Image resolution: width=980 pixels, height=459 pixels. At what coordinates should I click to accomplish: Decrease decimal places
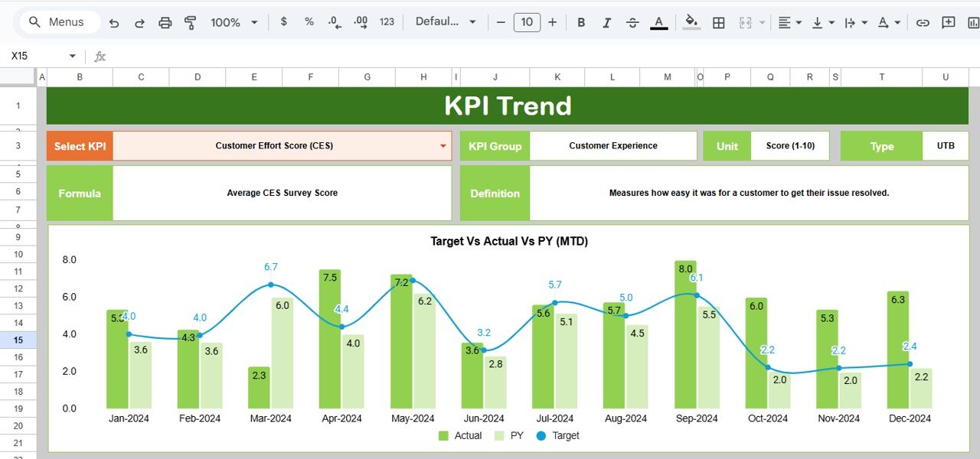[x=334, y=22]
